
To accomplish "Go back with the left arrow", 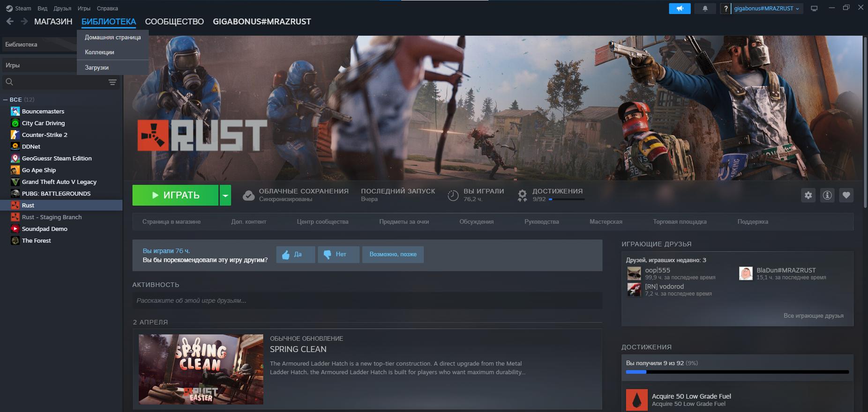I will click(x=10, y=22).
